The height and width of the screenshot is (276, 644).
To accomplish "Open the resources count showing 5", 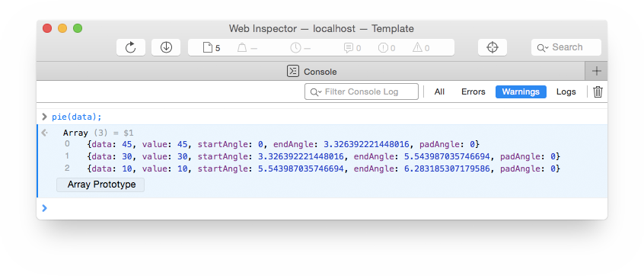I will [212, 48].
